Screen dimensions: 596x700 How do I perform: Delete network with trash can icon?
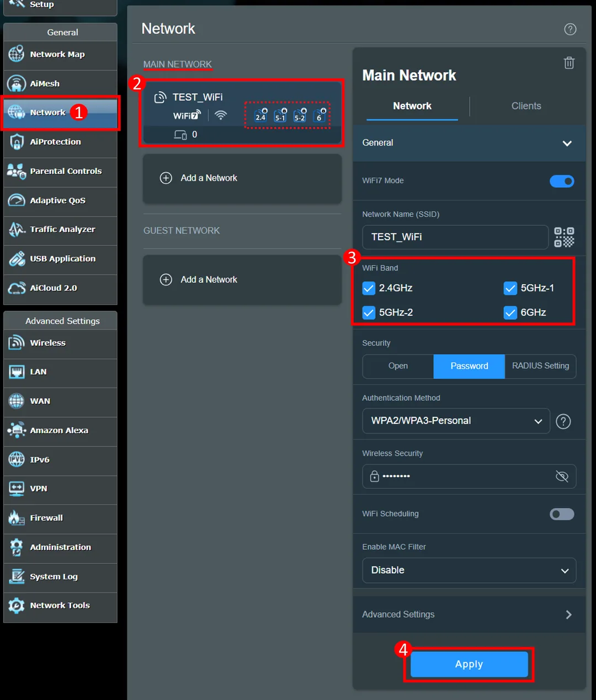(x=569, y=62)
